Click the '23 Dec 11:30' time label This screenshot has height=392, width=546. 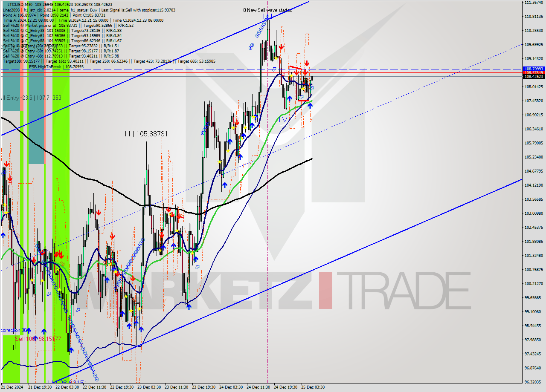pos(177,387)
